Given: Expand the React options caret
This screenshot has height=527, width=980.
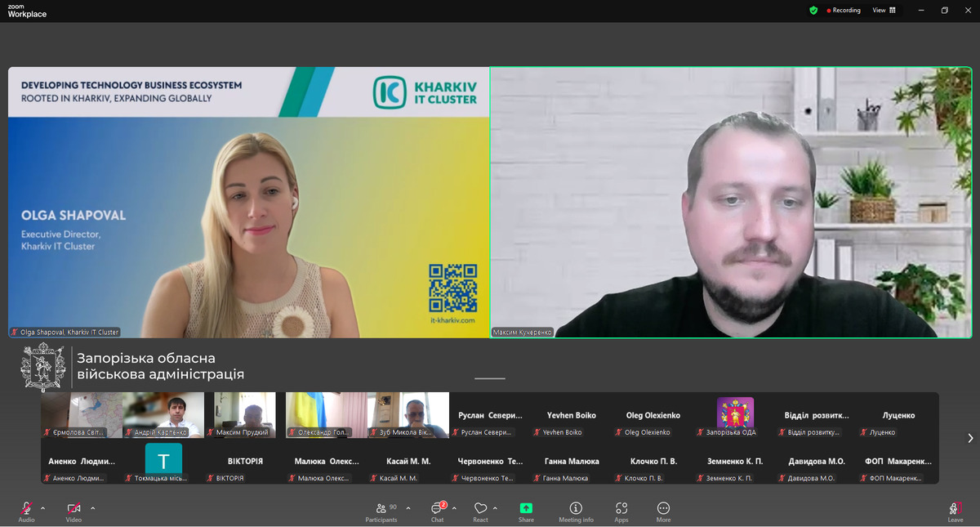Looking at the screenshot, I should 495,508.
